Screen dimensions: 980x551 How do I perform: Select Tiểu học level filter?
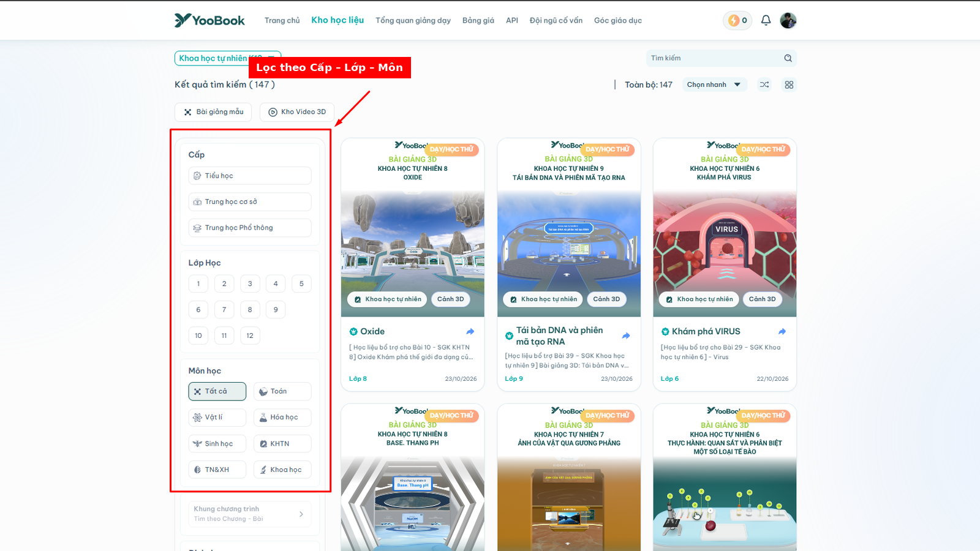250,176
